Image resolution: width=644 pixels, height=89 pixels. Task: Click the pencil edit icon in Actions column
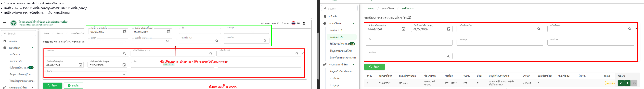tap(620, 83)
